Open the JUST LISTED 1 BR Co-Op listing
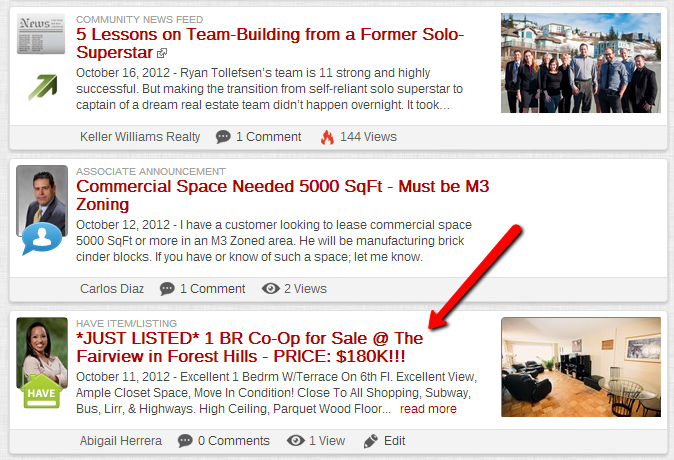 click(249, 347)
